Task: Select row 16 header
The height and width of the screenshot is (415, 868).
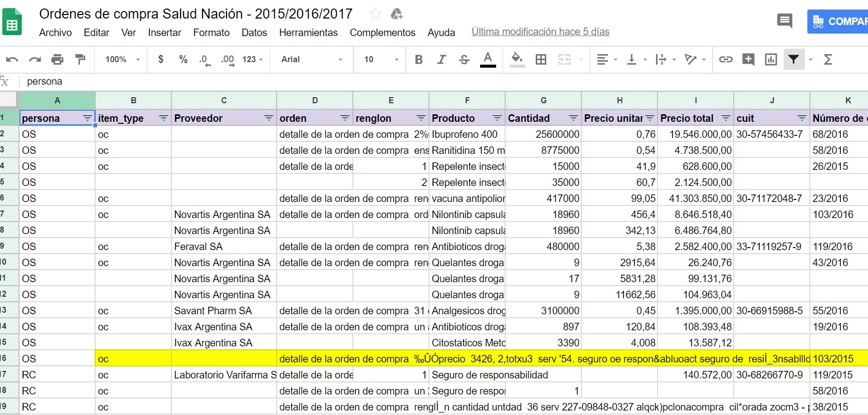Action: [9, 358]
